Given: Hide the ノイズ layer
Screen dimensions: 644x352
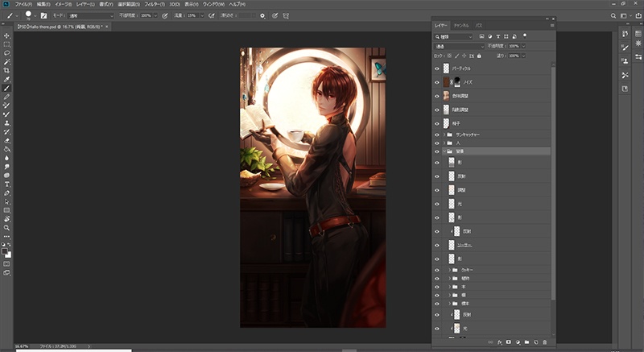Looking at the screenshot, I should (437, 82).
